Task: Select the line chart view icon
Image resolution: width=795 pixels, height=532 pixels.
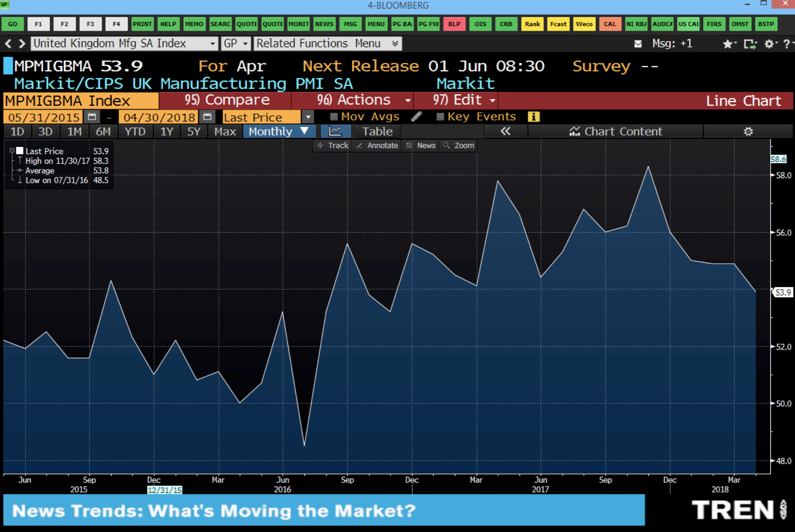Action: [x=335, y=132]
